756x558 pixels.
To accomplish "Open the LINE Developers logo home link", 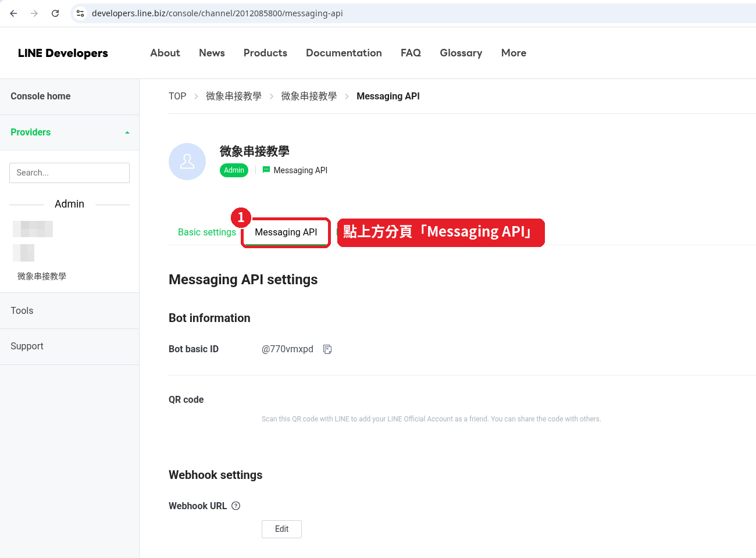I will pos(63,53).
